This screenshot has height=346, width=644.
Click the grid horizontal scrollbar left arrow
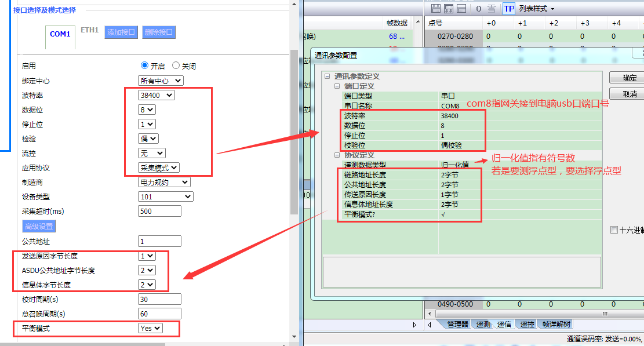click(430, 314)
